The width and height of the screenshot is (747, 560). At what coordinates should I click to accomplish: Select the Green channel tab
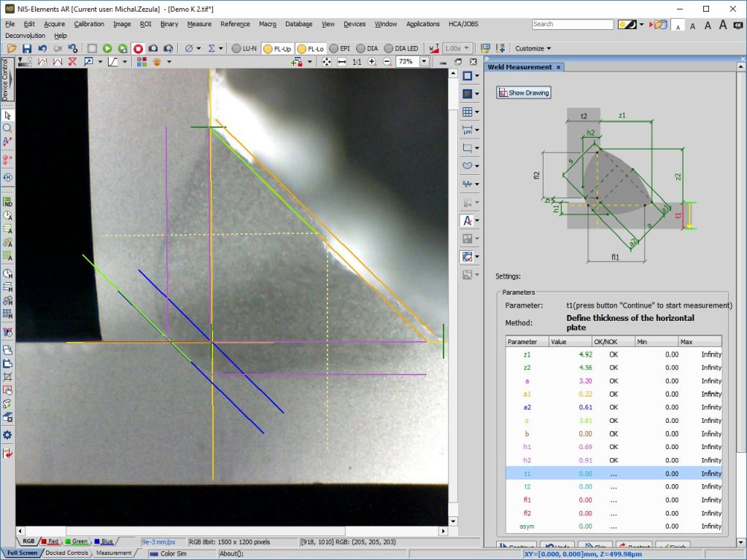pyautogui.click(x=77, y=542)
